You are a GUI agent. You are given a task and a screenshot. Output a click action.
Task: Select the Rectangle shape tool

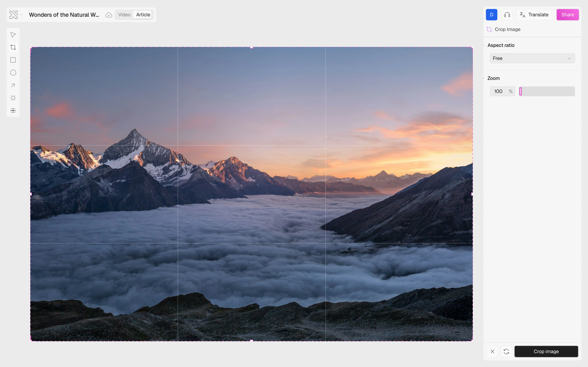click(13, 60)
